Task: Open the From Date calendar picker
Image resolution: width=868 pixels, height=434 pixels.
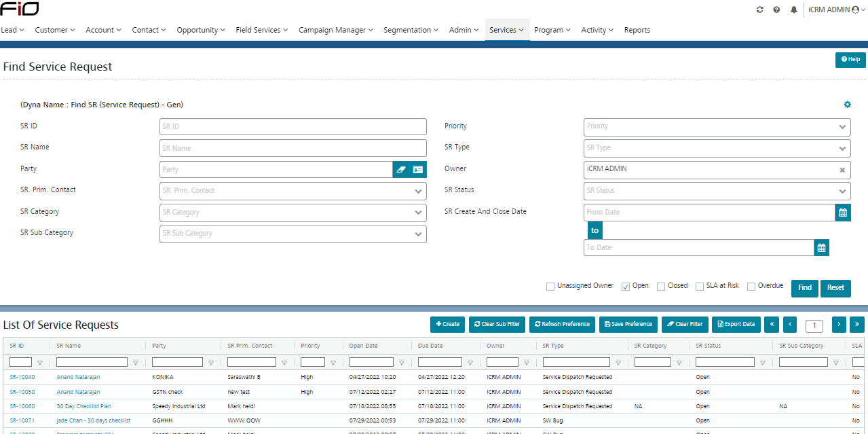Action: pyautogui.click(x=842, y=213)
